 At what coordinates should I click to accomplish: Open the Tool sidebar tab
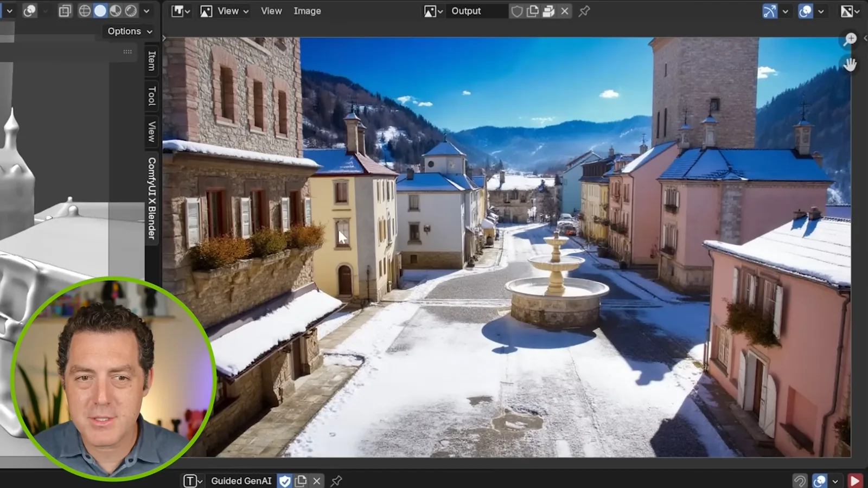152,96
